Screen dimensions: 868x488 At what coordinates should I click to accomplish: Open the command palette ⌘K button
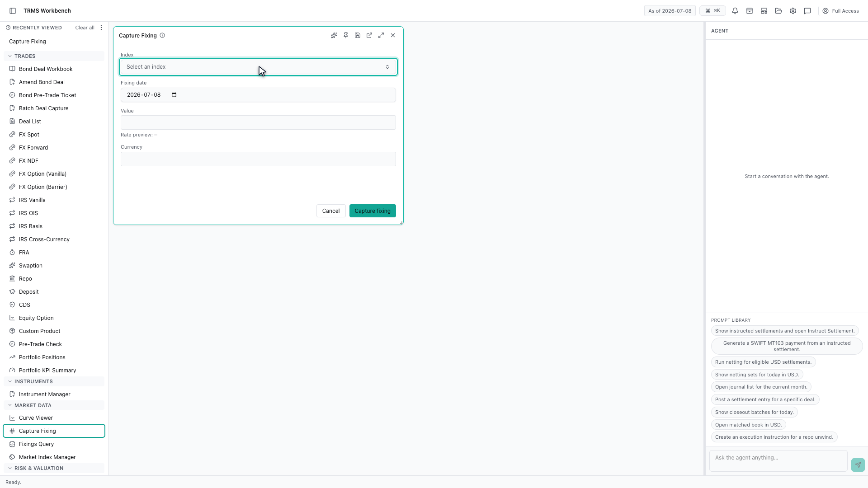coord(712,11)
